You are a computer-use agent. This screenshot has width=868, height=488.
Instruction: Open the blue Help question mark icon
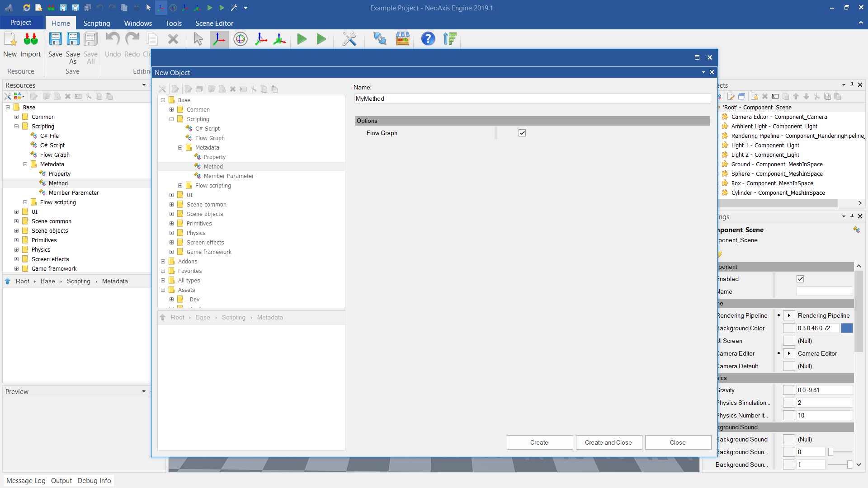pos(428,39)
